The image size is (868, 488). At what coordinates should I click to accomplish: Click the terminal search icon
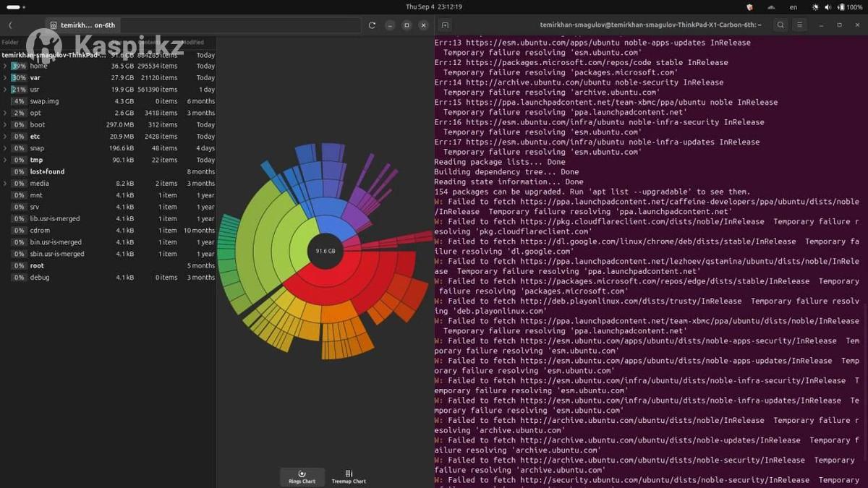pos(780,25)
